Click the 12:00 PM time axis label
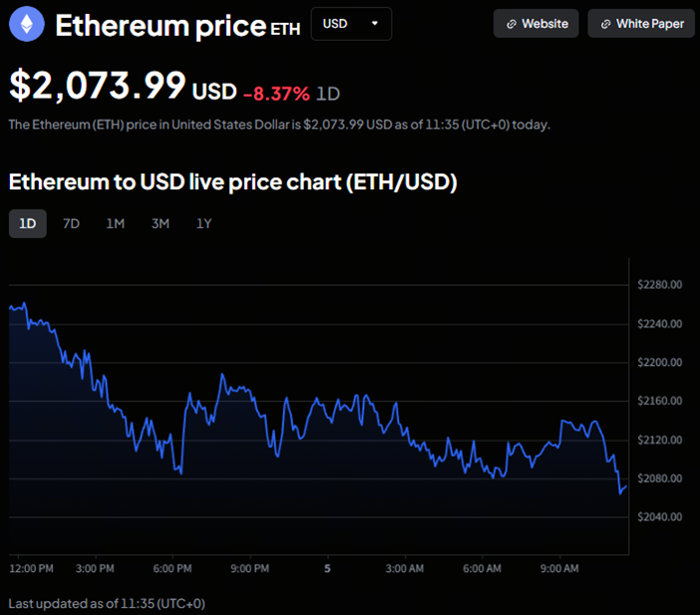The image size is (700, 615). point(32,568)
